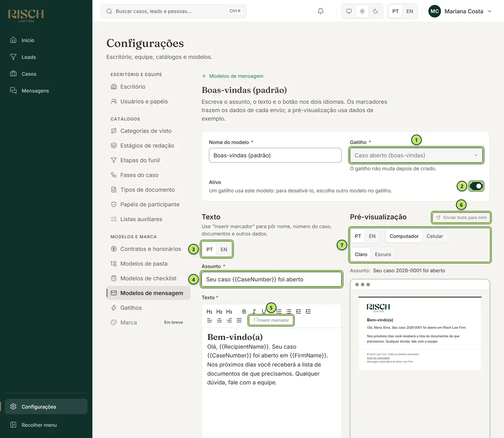Switch Texto editor language to PT
Screen dimensions: 504x438
click(210, 249)
